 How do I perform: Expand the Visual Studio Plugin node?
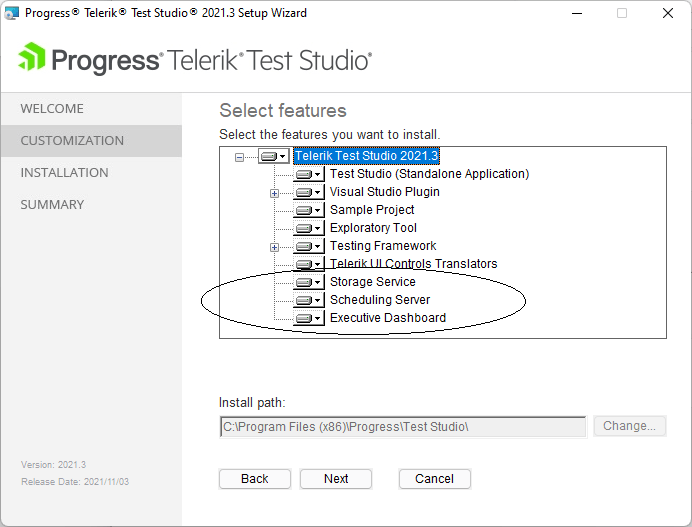pyautogui.click(x=275, y=193)
